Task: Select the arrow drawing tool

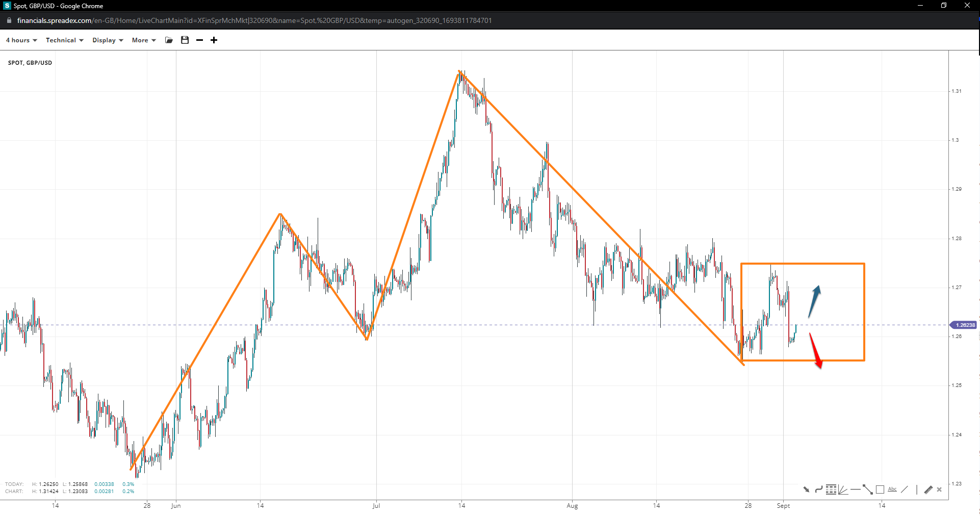Action: coord(806,489)
